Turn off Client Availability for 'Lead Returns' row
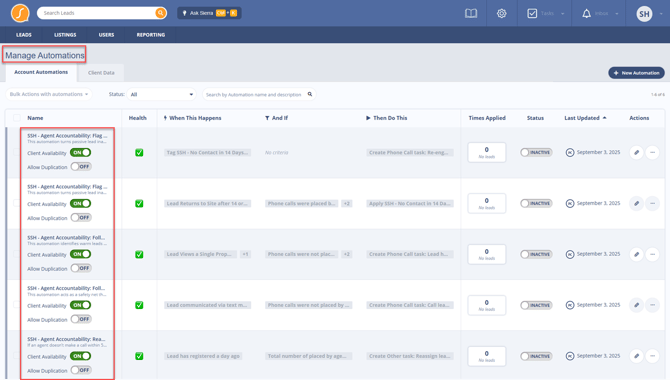670x380 pixels. click(x=80, y=203)
